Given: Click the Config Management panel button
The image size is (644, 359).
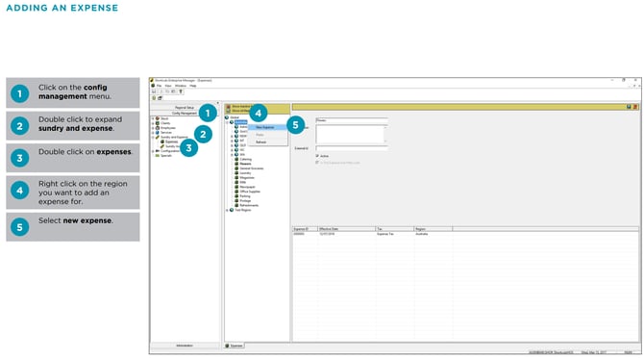Looking at the screenshot, I should pos(185,113).
